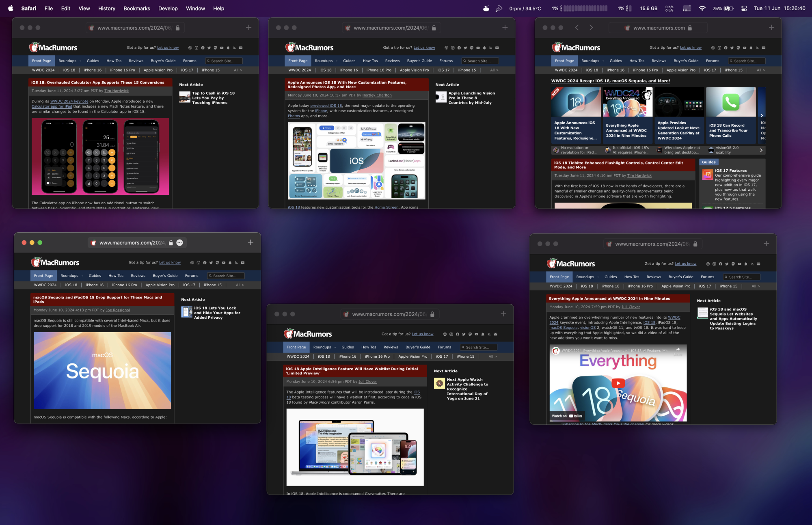Open new tab in the macOS Sequoia article window
This screenshot has width=812, height=525.
251,242
